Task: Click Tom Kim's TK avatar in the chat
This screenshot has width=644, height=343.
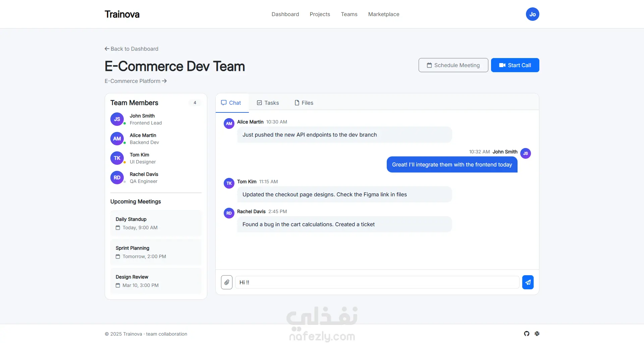Action: click(229, 183)
